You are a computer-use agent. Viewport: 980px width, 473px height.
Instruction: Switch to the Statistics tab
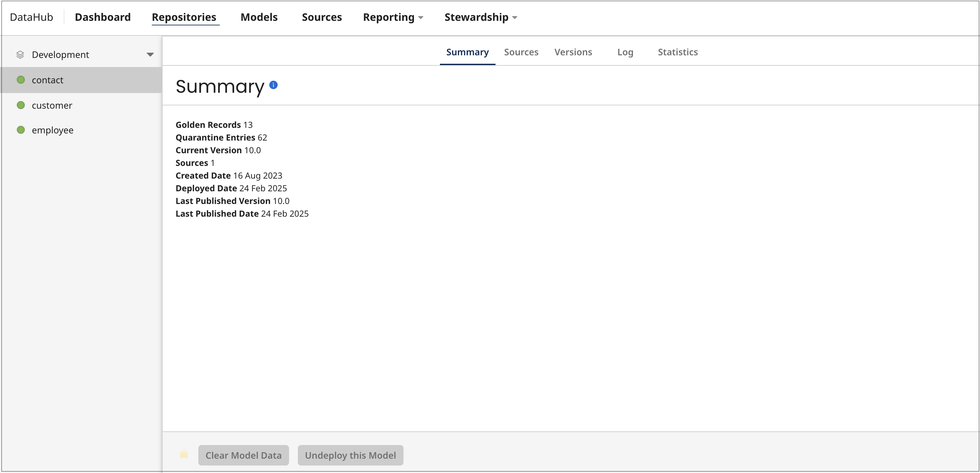click(678, 52)
